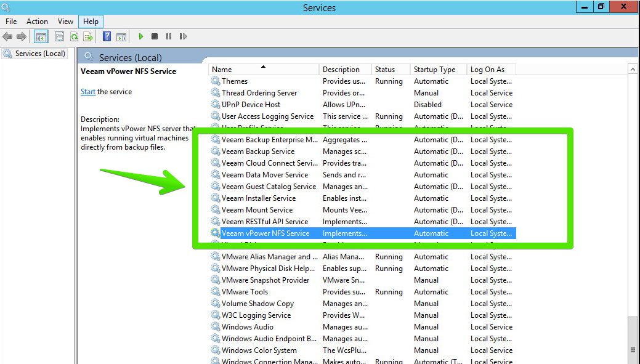Viewport: 640px width, 364px height.
Task: Select the Veeam Backup Service row
Action: coord(362,152)
